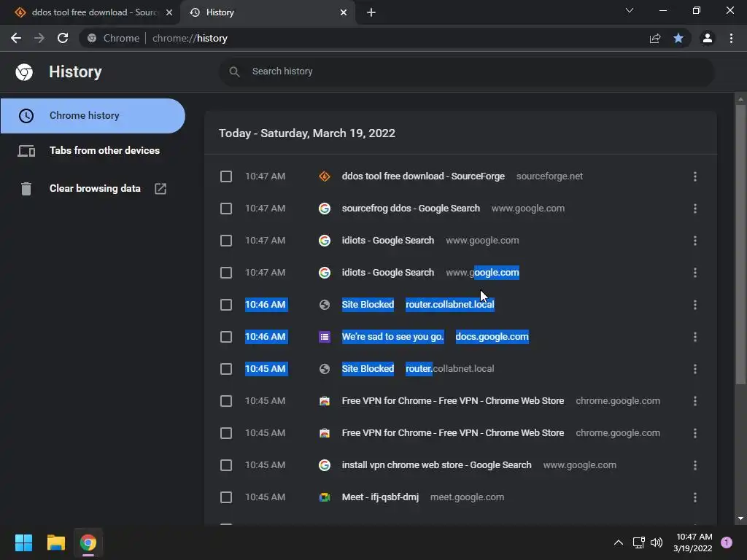747x560 pixels.
Task: Check the ddos tool SourceForge entry checkbox
Action: (x=226, y=176)
